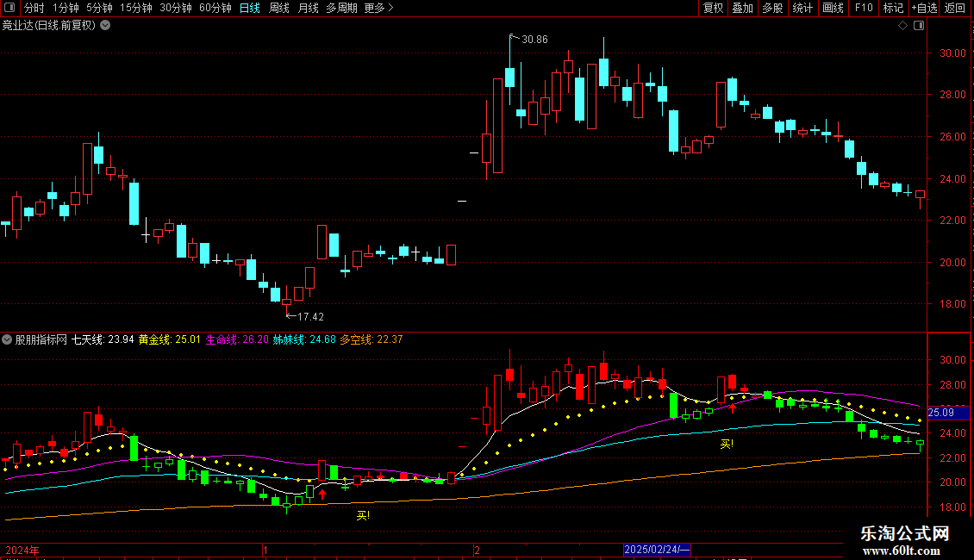Click the diamond icon in chart corner
Screen dimensions: 974x560
coord(903,26)
